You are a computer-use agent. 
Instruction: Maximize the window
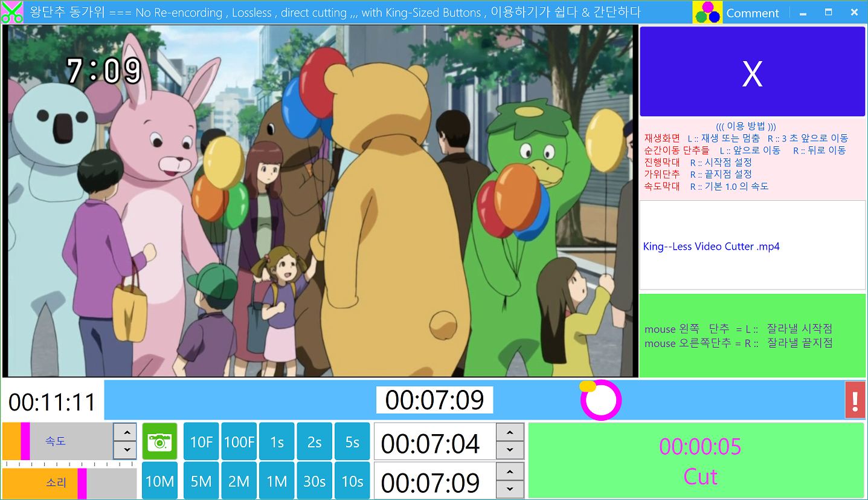click(x=828, y=12)
